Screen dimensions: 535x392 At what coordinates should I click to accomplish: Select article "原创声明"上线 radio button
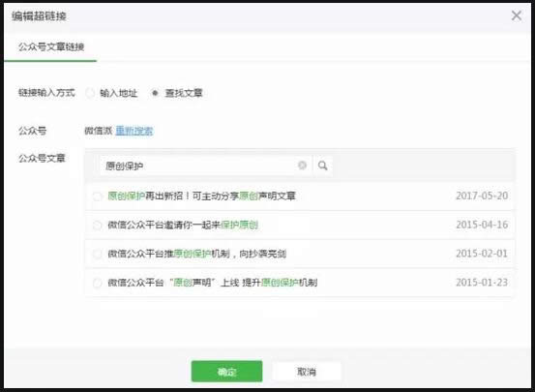coord(98,283)
